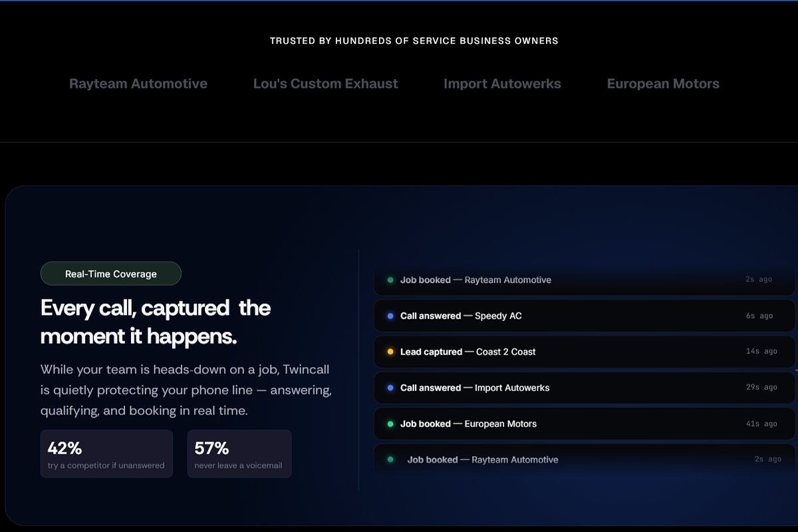The height and width of the screenshot is (532, 798).
Task: Select the Call answered — Speedy AC row
Action: tap(585, 316)
